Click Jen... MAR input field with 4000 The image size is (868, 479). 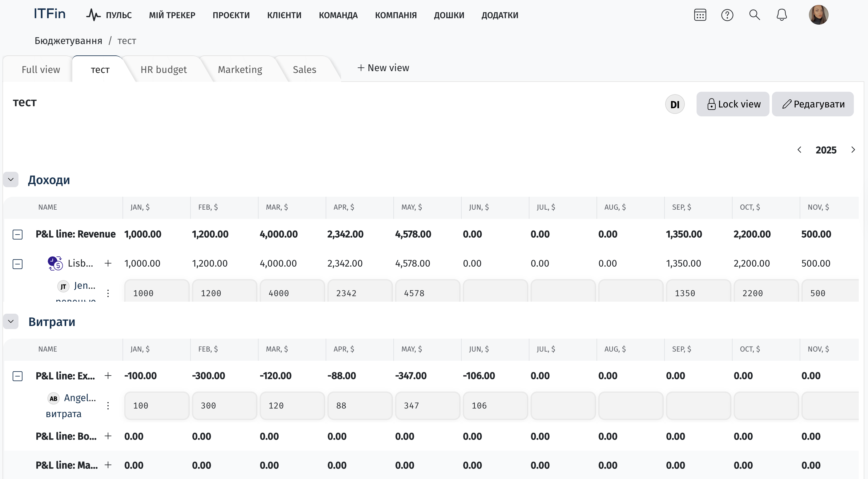(292, 292)
